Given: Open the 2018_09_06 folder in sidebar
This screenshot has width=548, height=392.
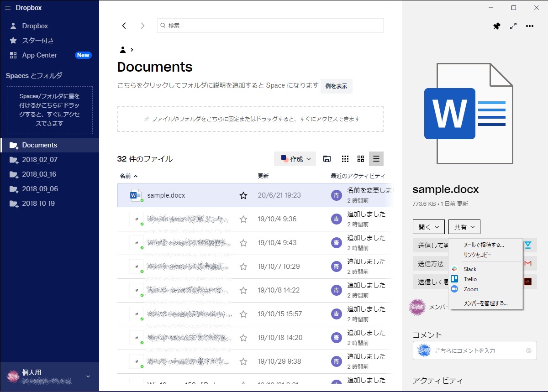Looking at the screenshot, I should [x=49, y=189].
